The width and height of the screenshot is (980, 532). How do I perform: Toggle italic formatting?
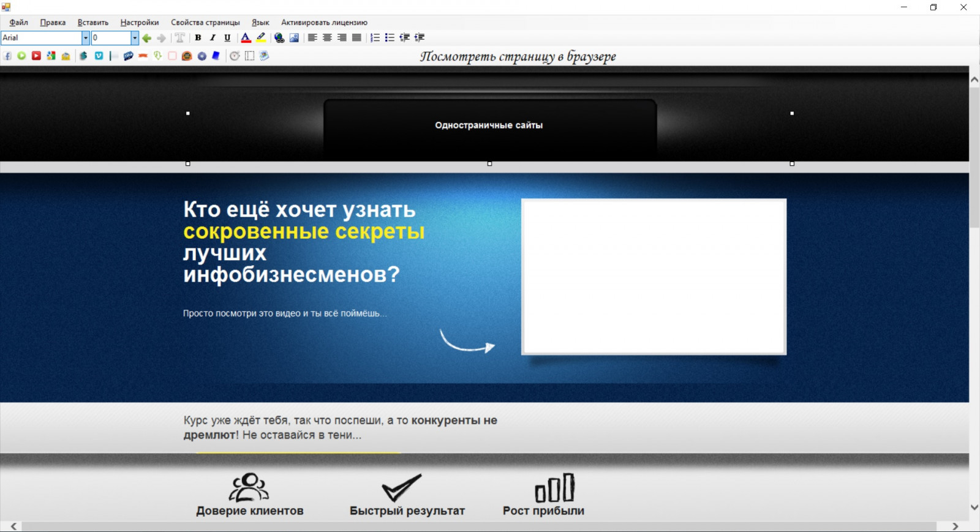213,38
